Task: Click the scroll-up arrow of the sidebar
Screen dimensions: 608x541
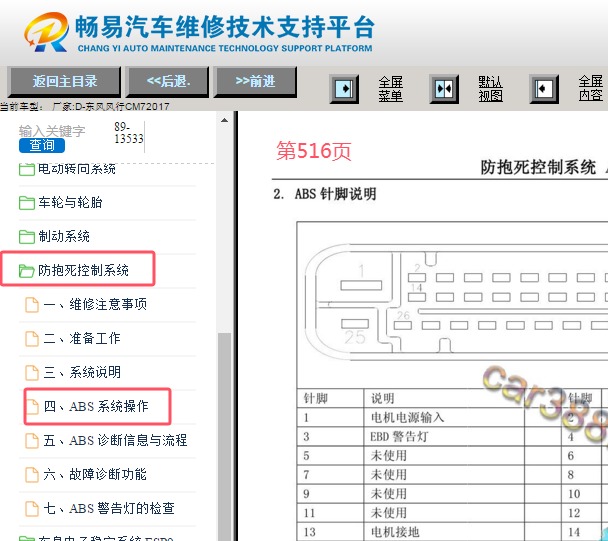Action: (224, 120)
